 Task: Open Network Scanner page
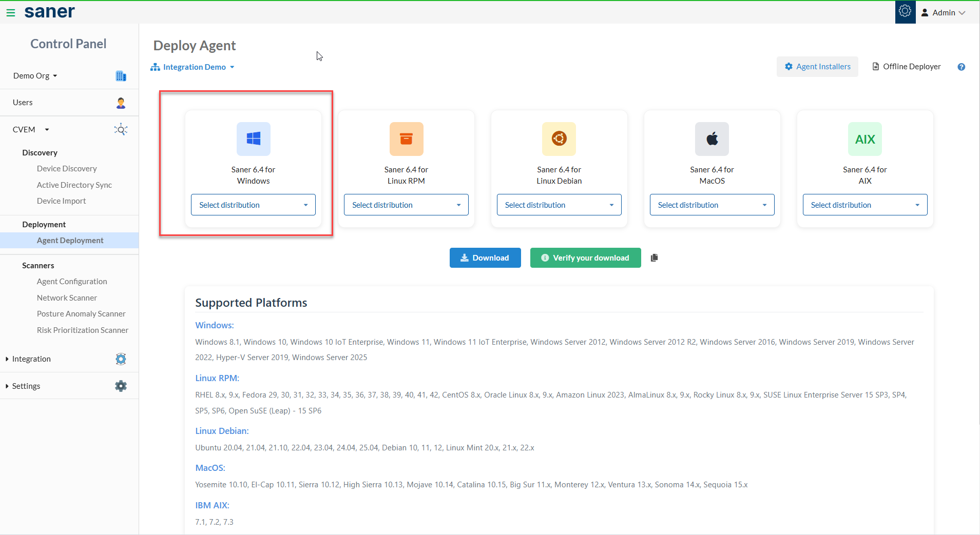tap(67, 298)
